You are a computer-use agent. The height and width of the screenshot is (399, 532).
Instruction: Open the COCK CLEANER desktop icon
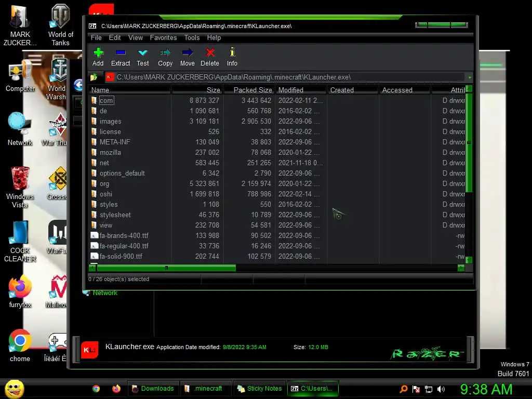tap(20, 241)
